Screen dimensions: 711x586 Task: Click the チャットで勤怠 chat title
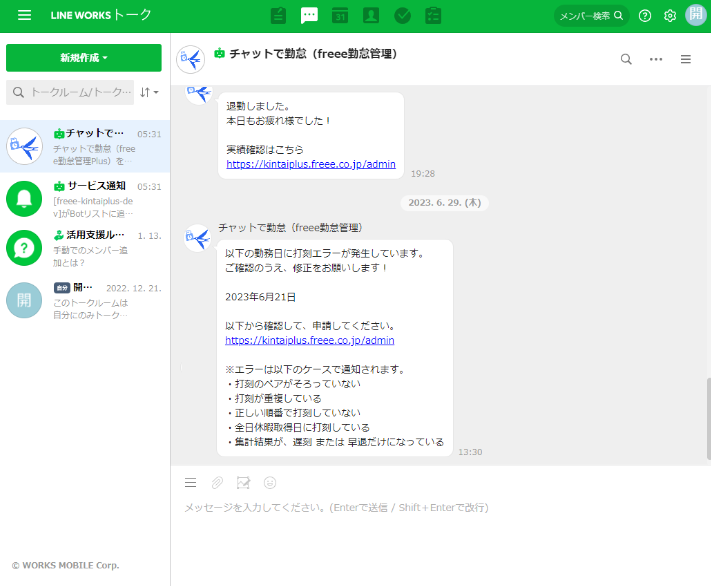pyautogui.click(x=313, y=54)
